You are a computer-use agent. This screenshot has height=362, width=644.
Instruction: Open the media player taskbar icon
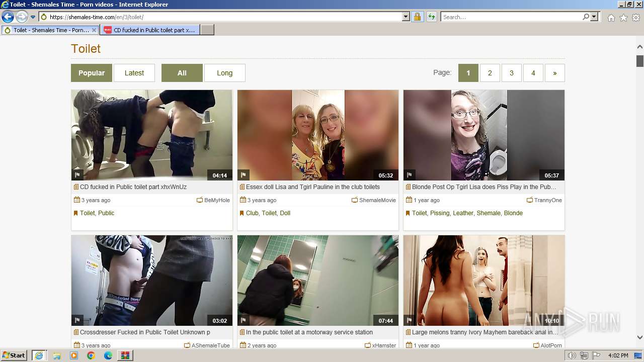74,355
